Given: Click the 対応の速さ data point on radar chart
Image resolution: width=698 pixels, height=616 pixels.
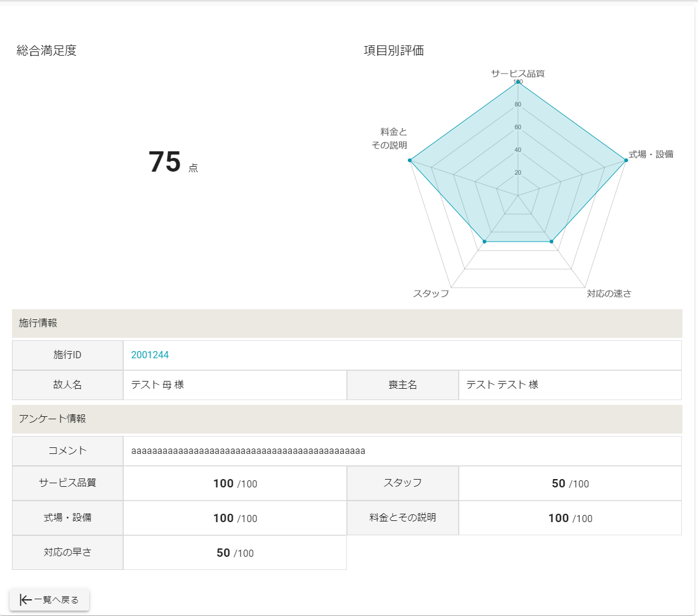Looking at the screenshot, I should pos(551,242).
